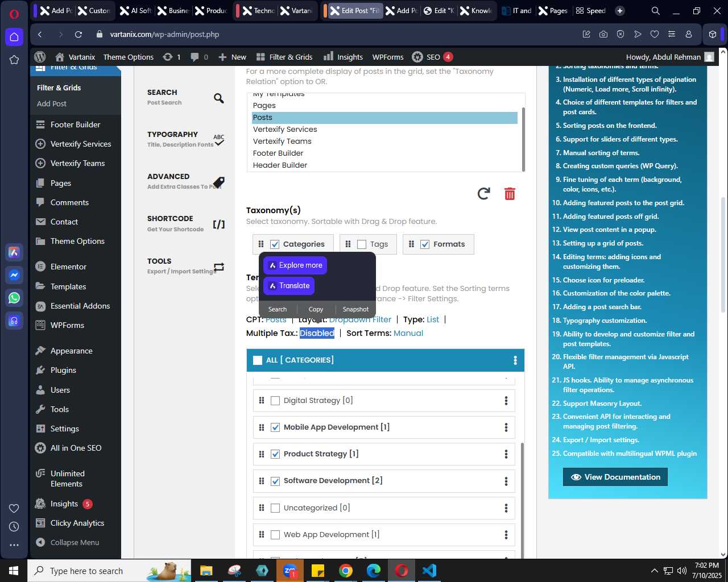Check the Uncategorized term checkbox
The width and height of the screenshot is (728, 582).
[275, 508]
